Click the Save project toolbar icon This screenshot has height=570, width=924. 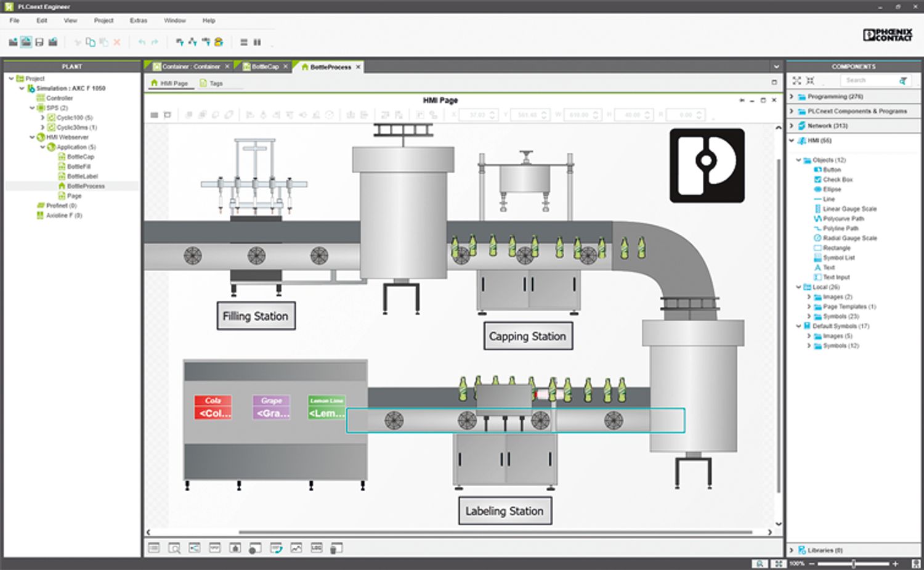[39, 42]
